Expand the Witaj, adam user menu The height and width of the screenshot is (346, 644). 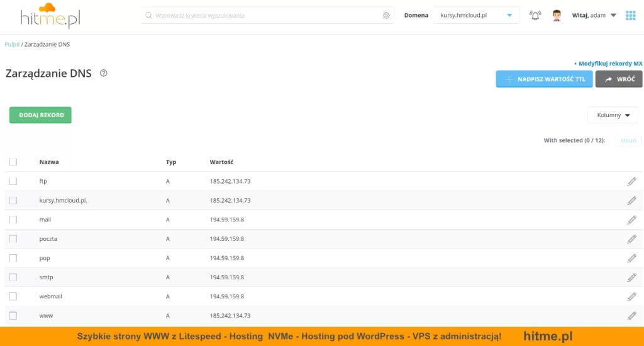pyautogui.click(x=594, y=15)
